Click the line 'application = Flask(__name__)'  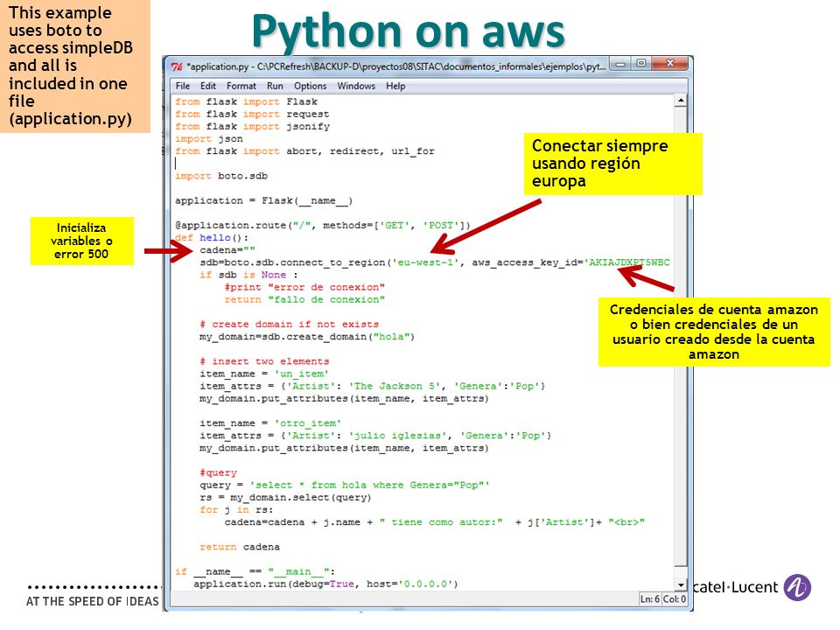click(263, 200)
